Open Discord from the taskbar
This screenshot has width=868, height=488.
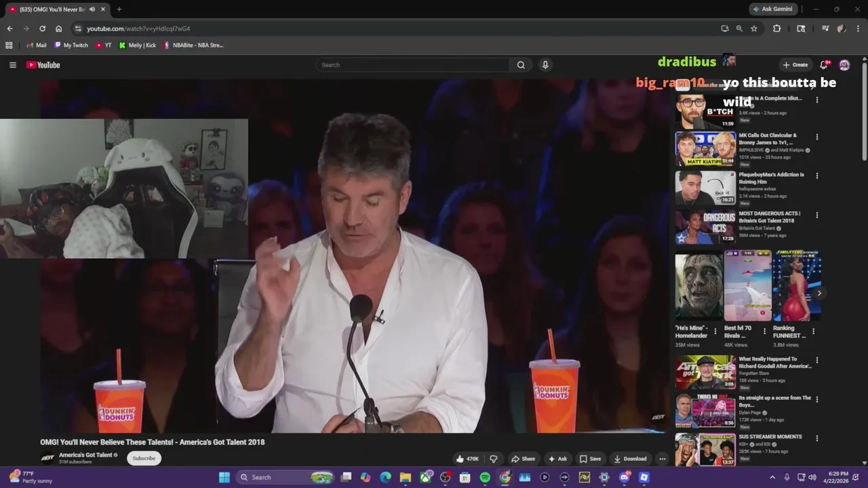[624, 477]
